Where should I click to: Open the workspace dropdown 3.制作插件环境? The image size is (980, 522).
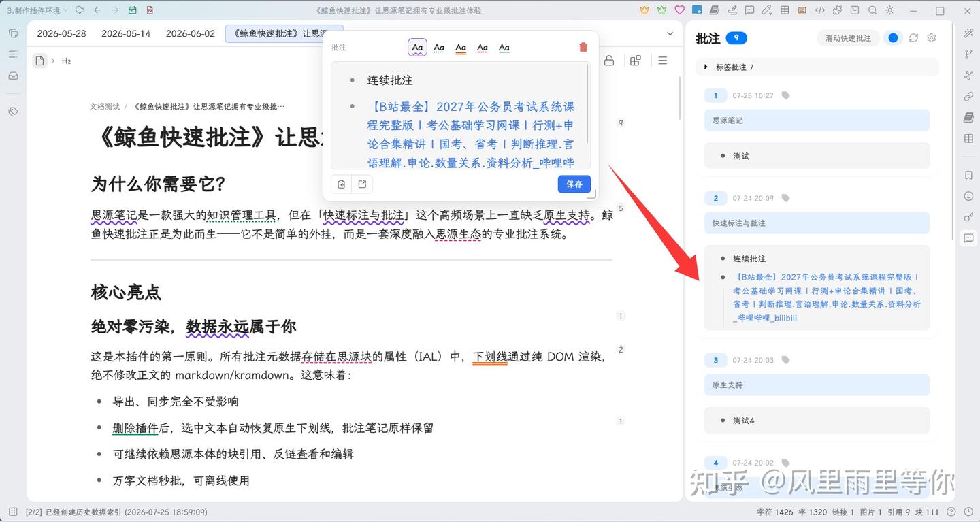(37, 10)
